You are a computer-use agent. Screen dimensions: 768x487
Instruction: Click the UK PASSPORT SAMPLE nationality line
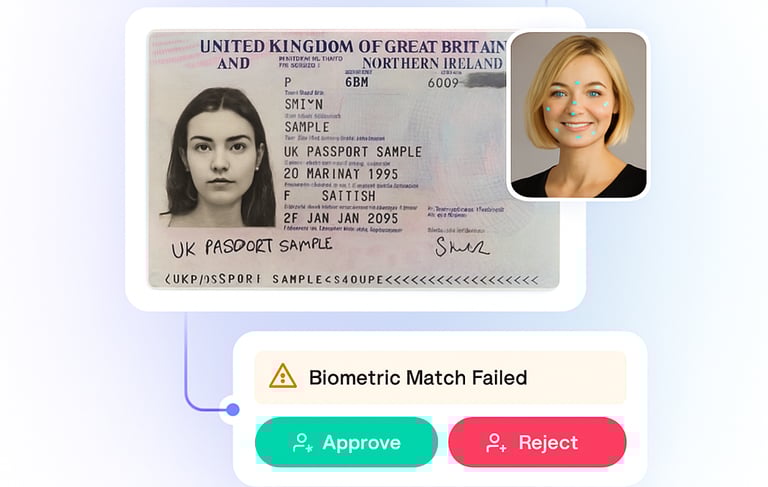[x=353, y=152]
